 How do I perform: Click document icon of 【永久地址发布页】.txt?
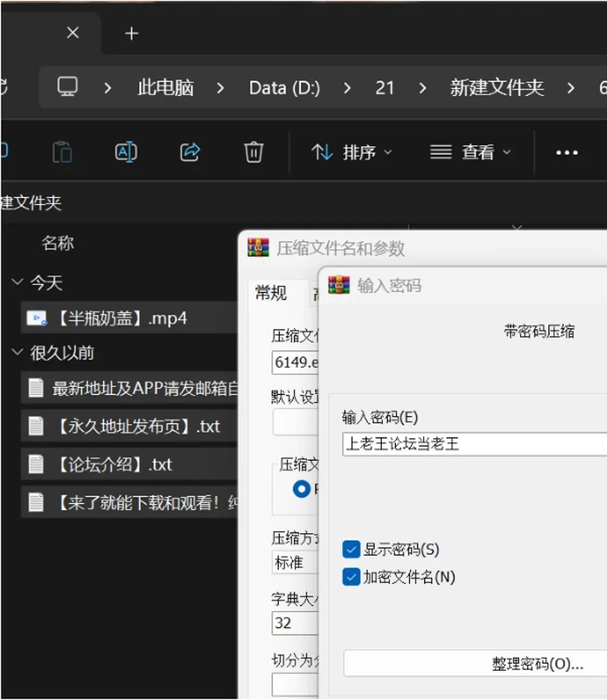tap(36, 426)
